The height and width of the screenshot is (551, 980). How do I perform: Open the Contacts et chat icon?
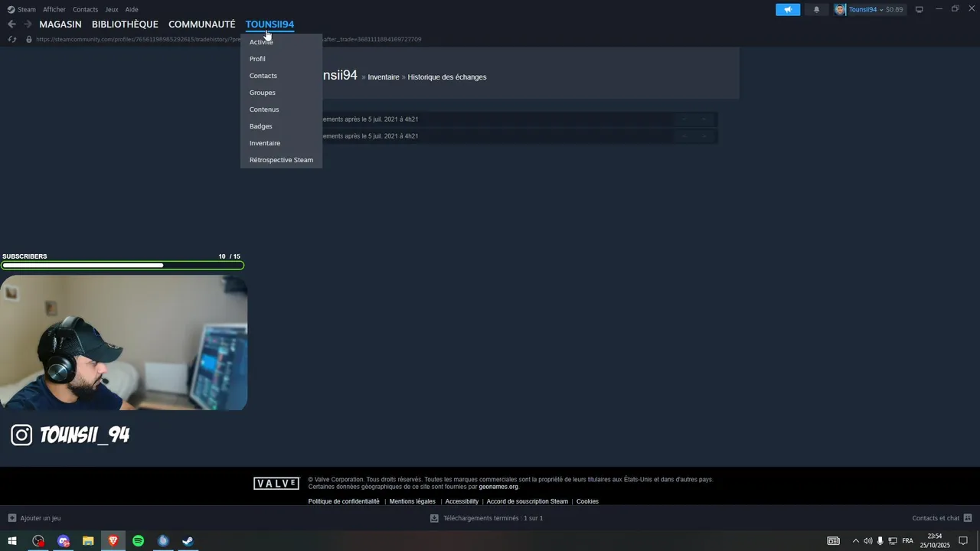pos(968,518)
